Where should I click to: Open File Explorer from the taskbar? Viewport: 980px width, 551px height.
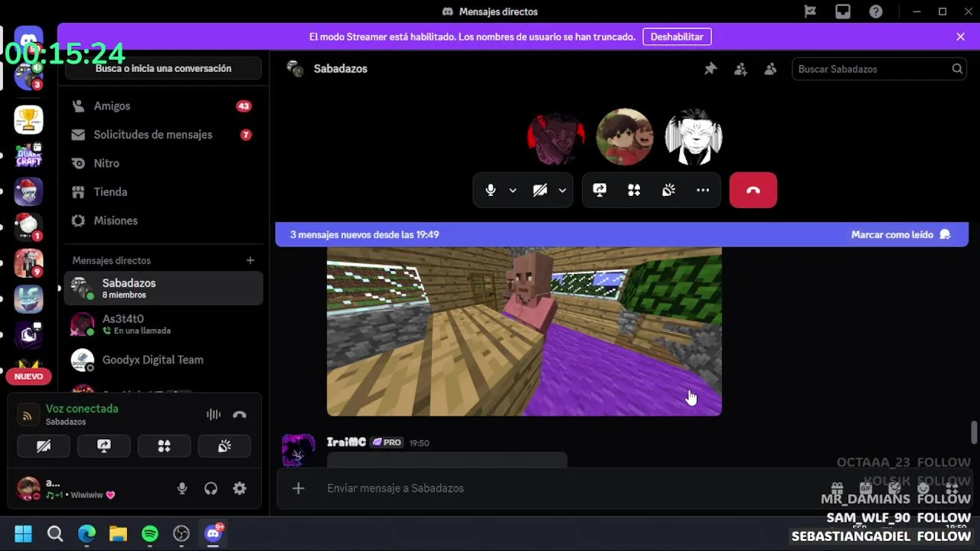pyautogui.click(x=118, y=533)
